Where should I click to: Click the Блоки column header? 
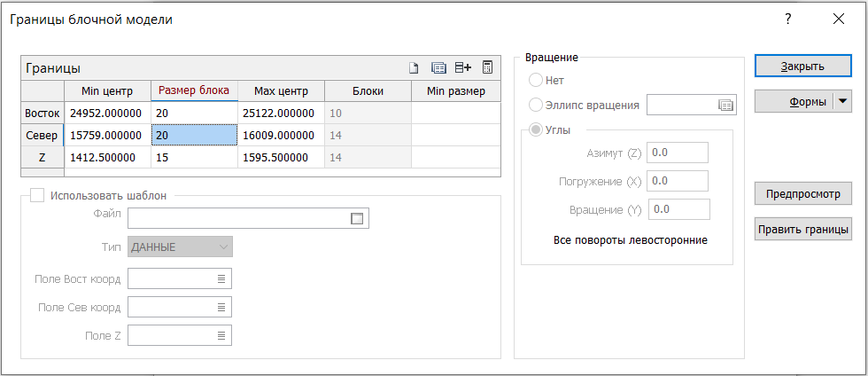coord(368,91)
